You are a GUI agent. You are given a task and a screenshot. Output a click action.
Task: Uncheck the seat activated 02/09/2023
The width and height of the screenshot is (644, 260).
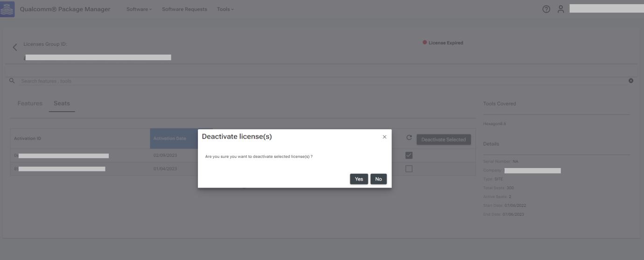pyautogui.click(x=409, y=155)
